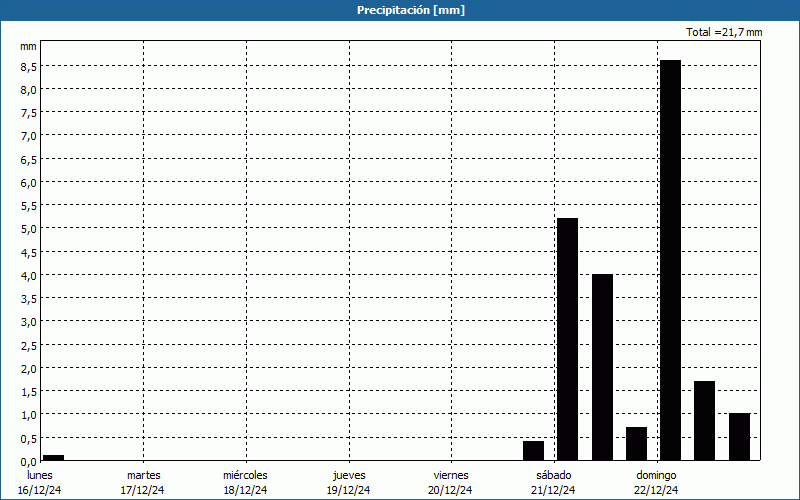Click the 0,7 mm bar before domingo
Image resolution: width=800 pixels, height=500 pixels.
coord(637,444)
